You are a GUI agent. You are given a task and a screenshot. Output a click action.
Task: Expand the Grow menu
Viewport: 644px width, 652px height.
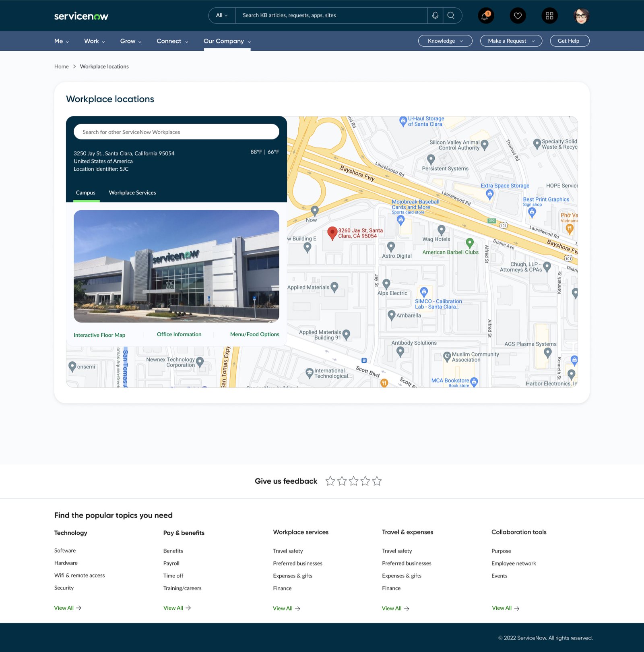[131, 41]
